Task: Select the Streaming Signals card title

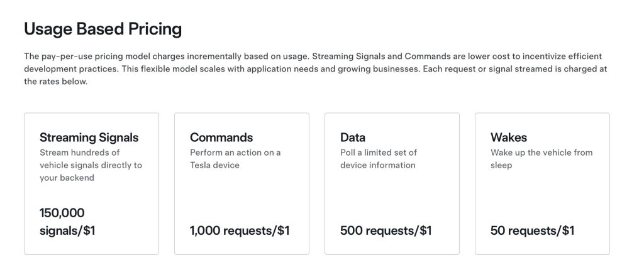Action: tap(89, 137)
